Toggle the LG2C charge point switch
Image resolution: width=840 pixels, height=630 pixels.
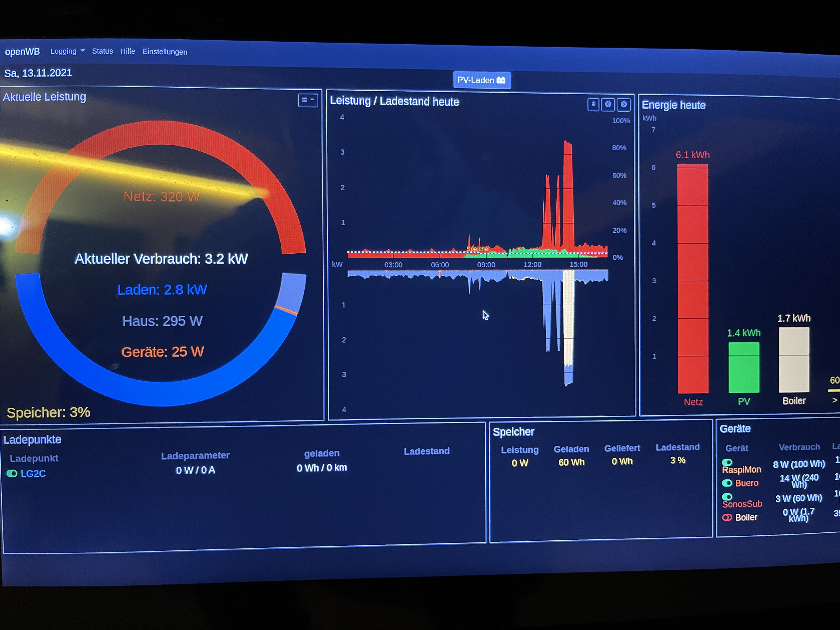(12, 474)
